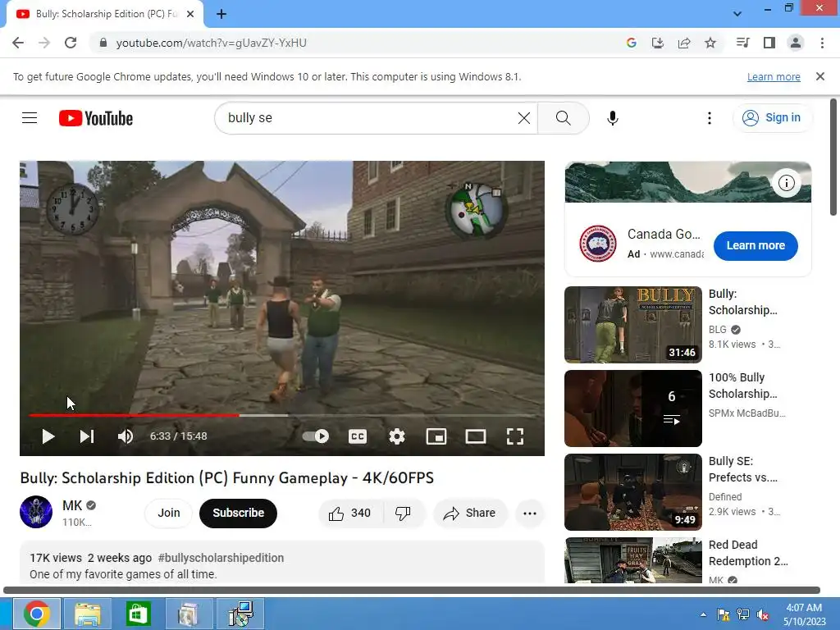The image size is (840, 630).
Task: Open Chrome profile icon
Action: [x=796, y=43]
